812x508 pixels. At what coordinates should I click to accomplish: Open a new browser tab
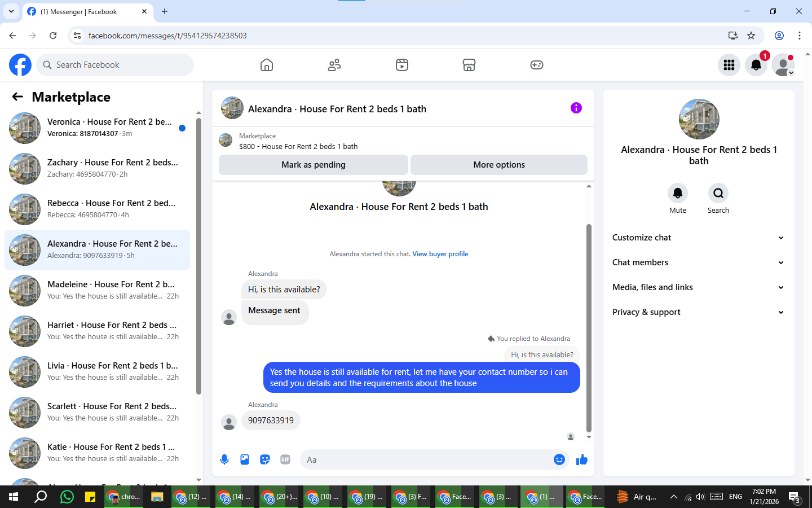tap(165, 11)
